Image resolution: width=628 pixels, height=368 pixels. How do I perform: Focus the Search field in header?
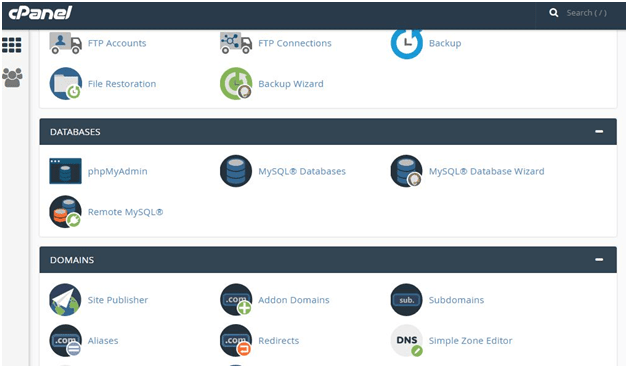[586, 13]
